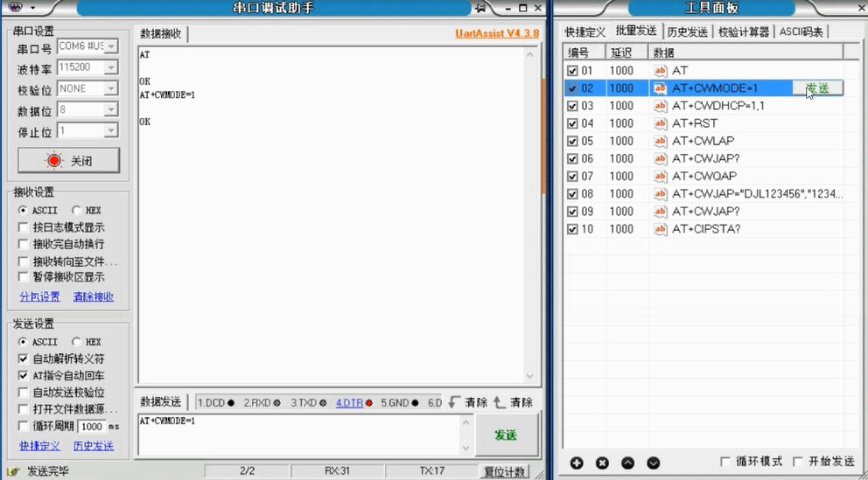Toggle the 3.TXD signal indicator
The image size is (868, 480).
(x=308, y=402)
